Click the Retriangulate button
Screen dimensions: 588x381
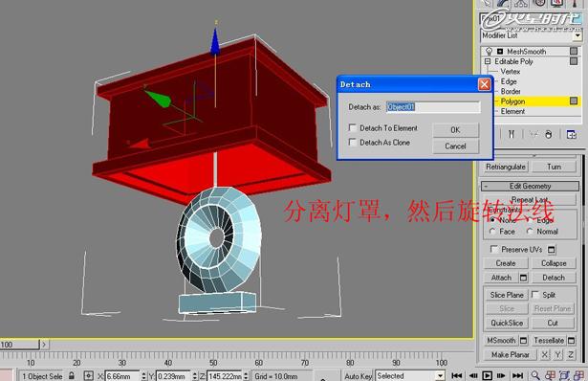click(506, 167)
